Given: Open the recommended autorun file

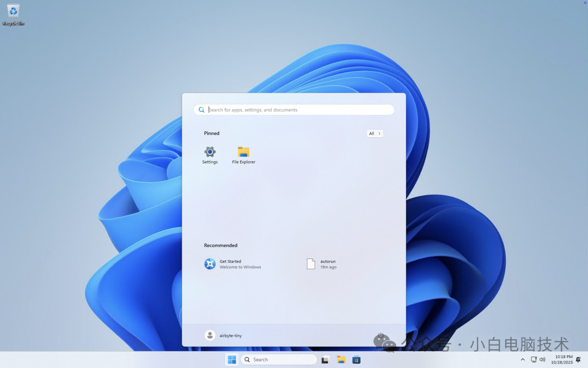Looking at the screenshot, I should pos(321,264).
